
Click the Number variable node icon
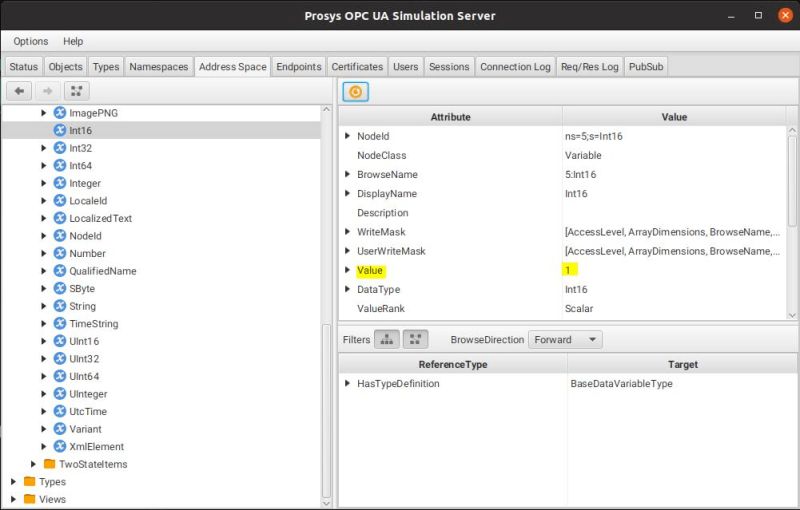click(x=60, y=253)
